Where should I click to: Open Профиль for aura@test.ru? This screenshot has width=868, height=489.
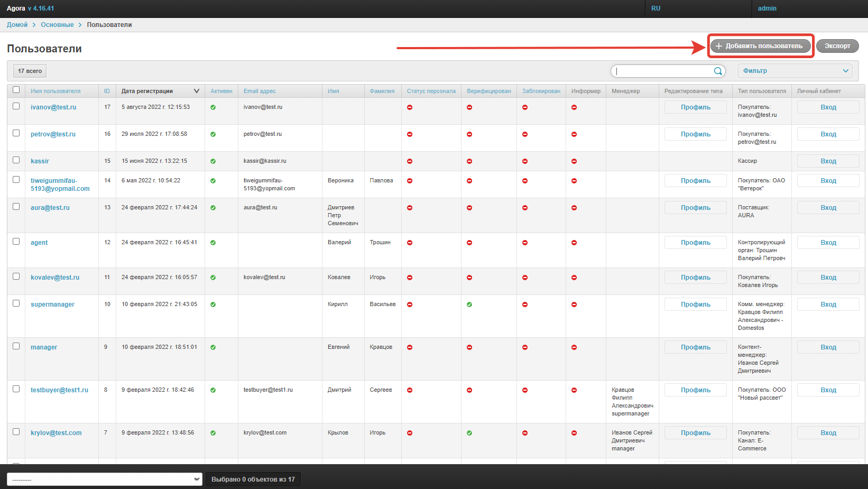[x=695, y=208]
